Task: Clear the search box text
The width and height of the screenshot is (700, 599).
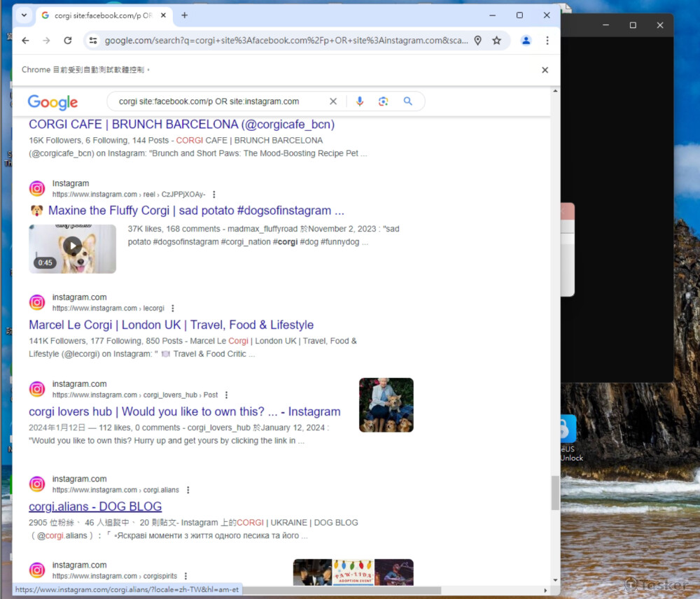Action: [x=333, y=101]
